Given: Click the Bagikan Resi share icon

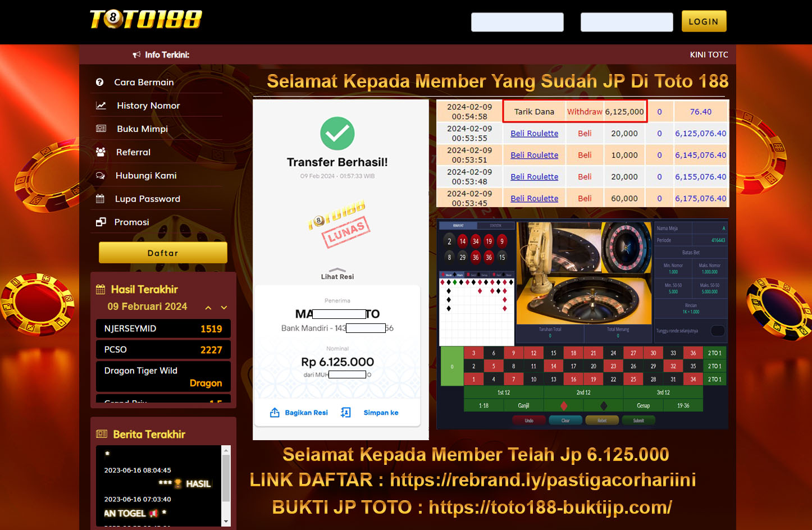Looking at the screenshot, I should [275, 413].
